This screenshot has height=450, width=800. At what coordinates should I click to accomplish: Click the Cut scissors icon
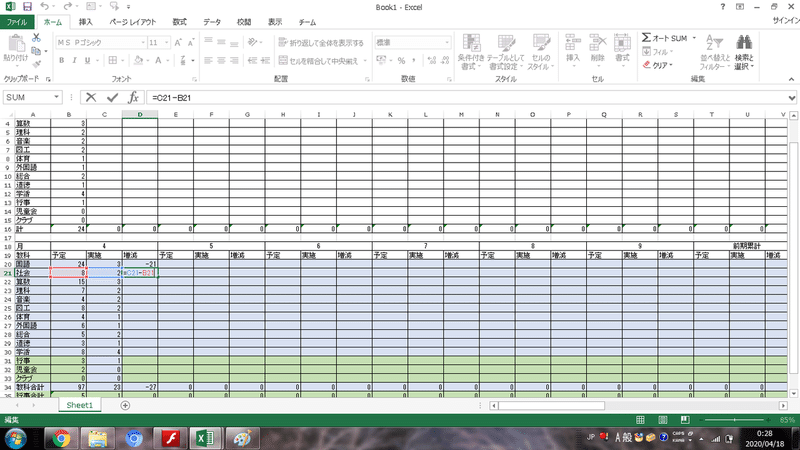pyautogui.click(x=36, y=38)
